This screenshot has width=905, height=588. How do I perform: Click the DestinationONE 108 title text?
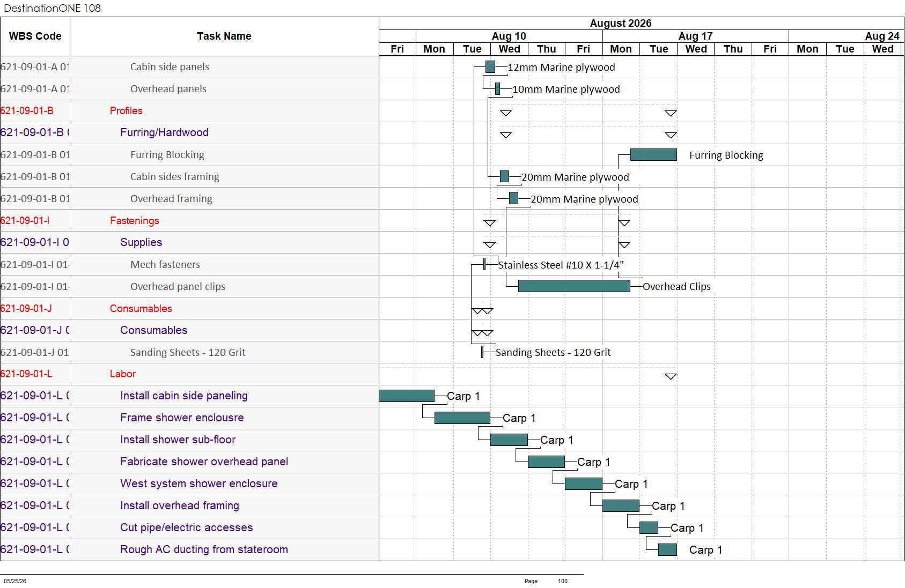click(x=52, y=8)
